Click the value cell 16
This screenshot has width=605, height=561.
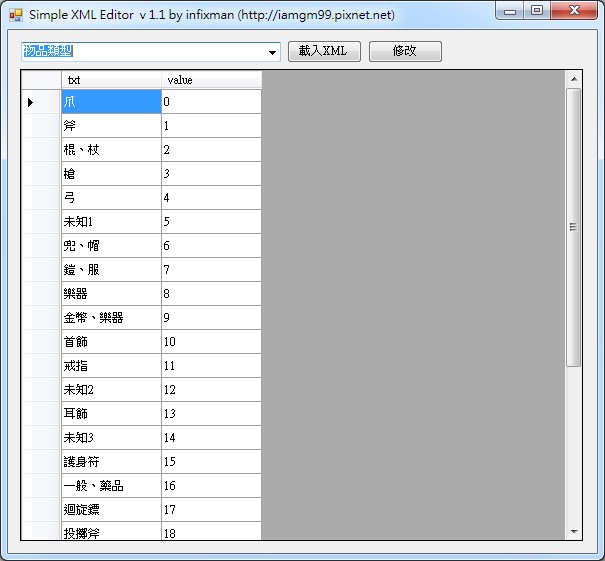(x=211, y=485)
